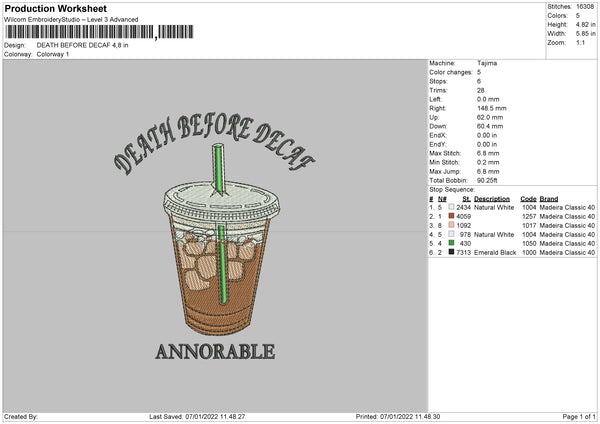Click design name 'DEATH BEFORE DECAF 4,8 in'
This screenshot has width=600, height=424.
tap(82, 45)
